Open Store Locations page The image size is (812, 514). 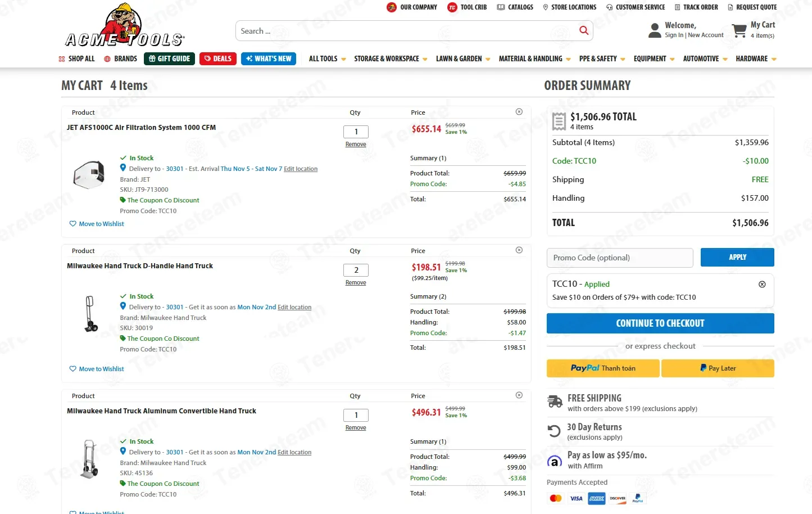(x=569, y=7)
